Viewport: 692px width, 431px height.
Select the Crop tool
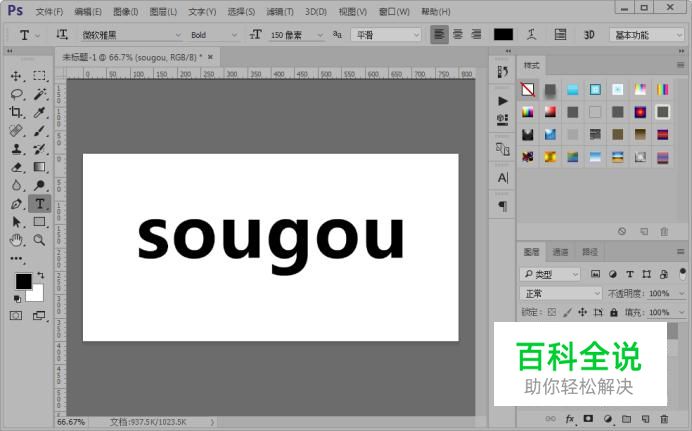click(16, 112)
